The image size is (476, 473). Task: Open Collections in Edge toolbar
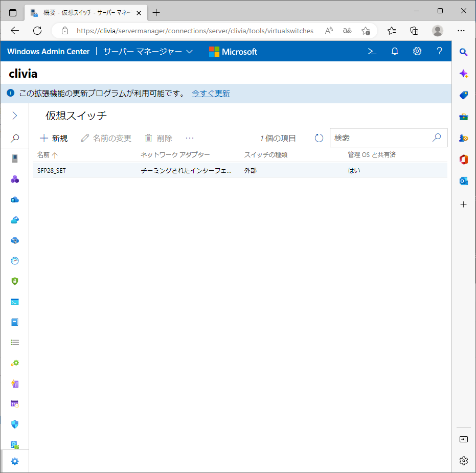414,31
